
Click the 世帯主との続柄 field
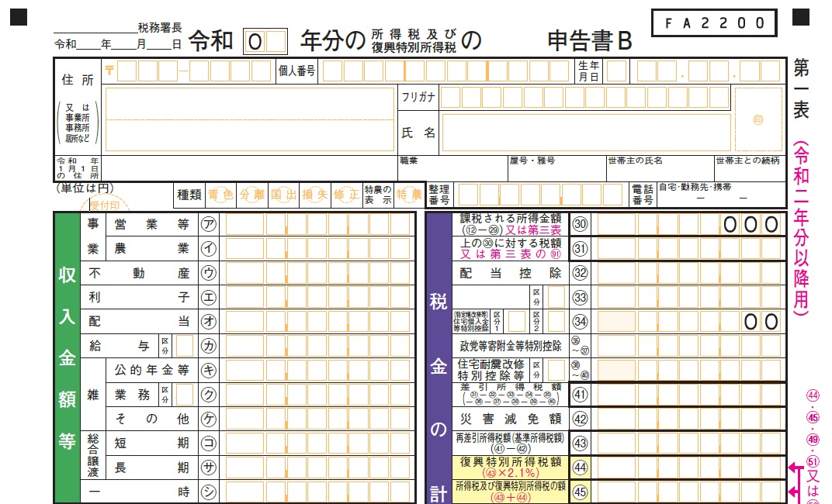(750, 168)
